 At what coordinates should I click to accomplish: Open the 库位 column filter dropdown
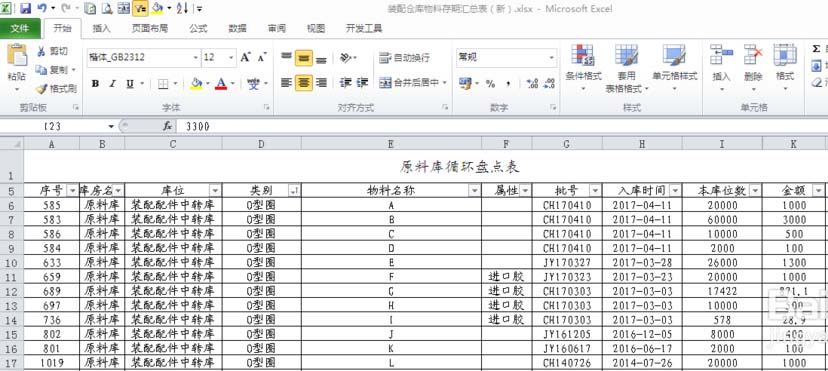coord(215,191)
